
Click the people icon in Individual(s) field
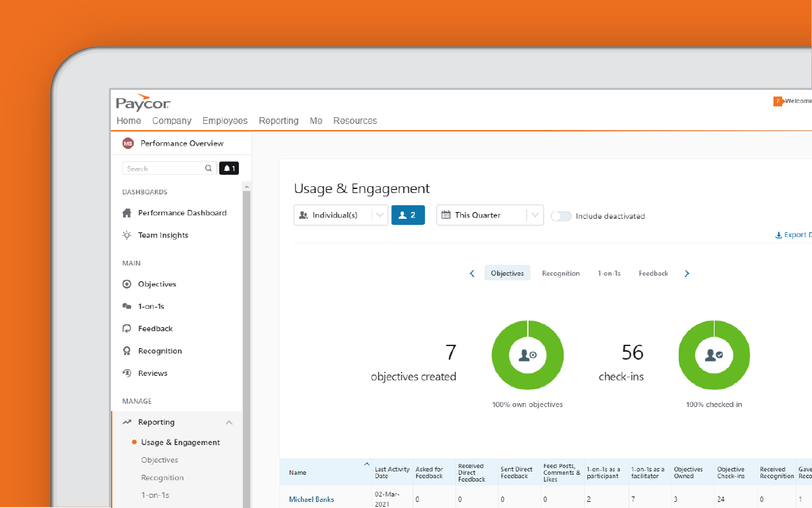(303, 215)
